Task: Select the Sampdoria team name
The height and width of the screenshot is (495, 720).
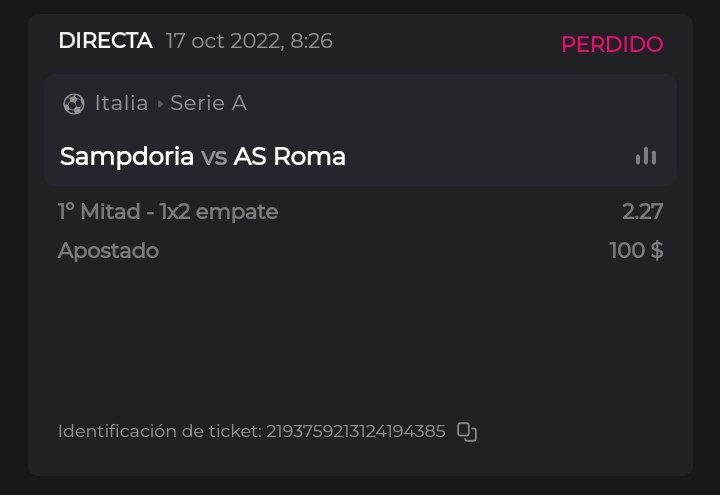Action: click(x=126, y=157)
